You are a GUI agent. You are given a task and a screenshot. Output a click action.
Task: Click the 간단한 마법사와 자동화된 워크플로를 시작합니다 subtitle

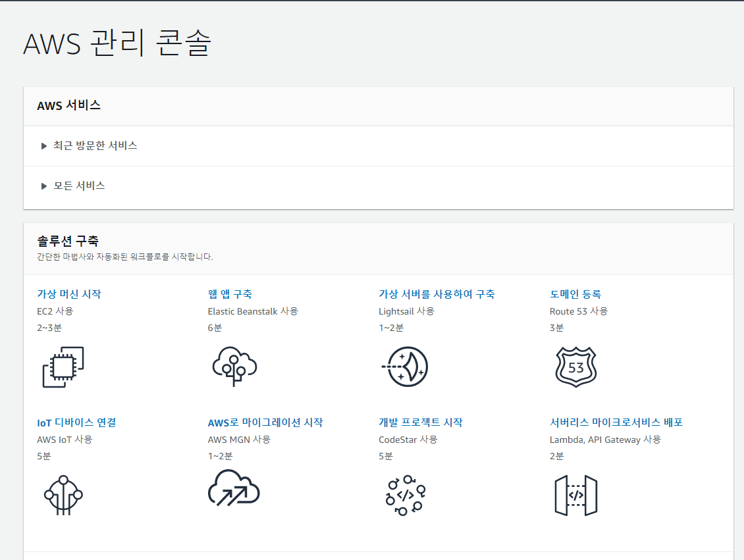click(x=125, y=257)
